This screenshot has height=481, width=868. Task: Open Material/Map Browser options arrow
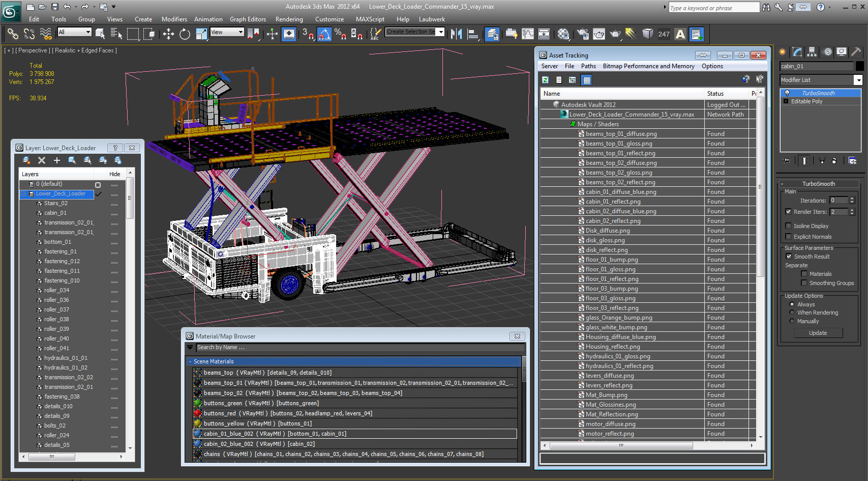coord(190,348)
